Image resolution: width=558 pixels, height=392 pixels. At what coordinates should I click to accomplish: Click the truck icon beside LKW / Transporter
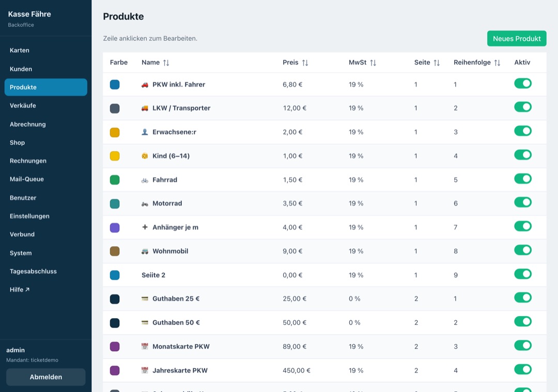(145, 108)
